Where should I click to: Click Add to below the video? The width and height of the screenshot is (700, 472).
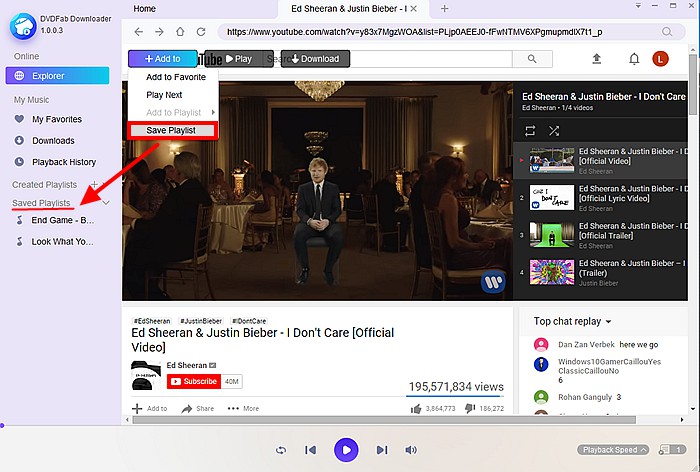pos(150,408)
